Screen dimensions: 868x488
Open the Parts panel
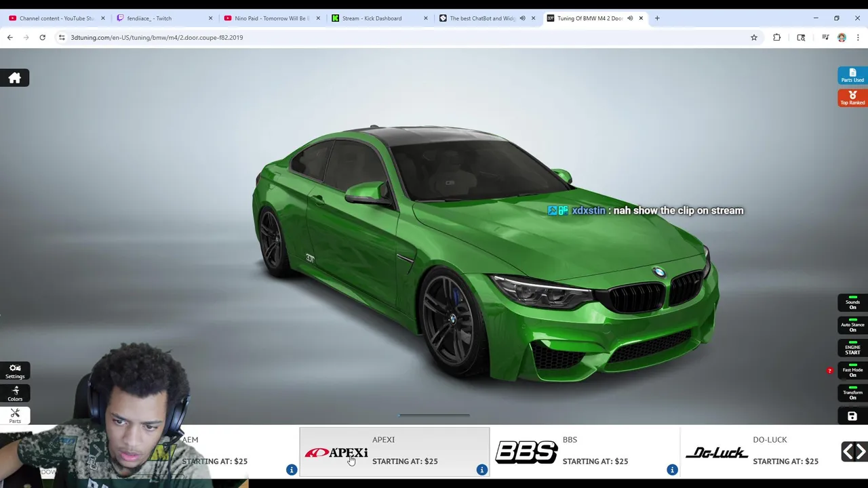(15, 416)
